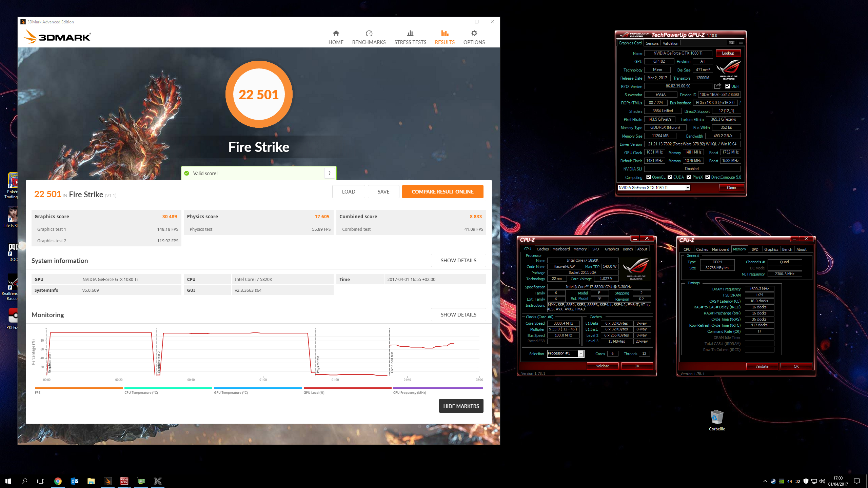Open Outlook from the taskbar
Screen dimensions: 868x488
[75, 481]
